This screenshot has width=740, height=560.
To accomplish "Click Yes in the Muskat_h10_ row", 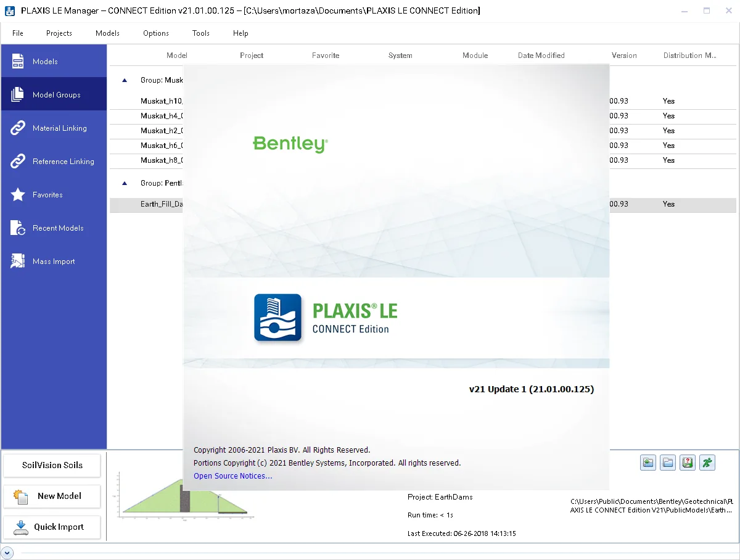I will coord(668,101).
